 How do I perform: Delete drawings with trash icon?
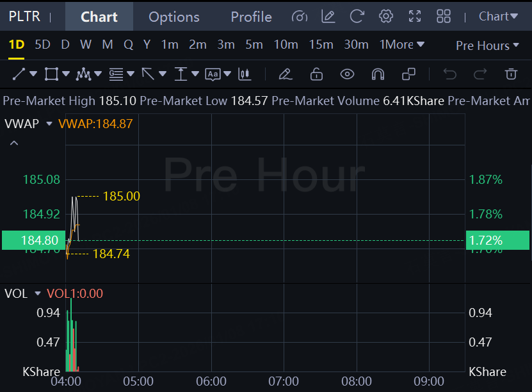[511, 74]
